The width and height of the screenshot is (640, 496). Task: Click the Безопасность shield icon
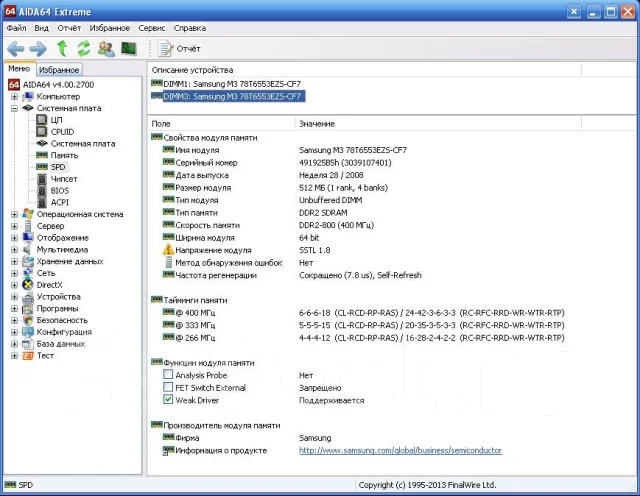point(28,320)
